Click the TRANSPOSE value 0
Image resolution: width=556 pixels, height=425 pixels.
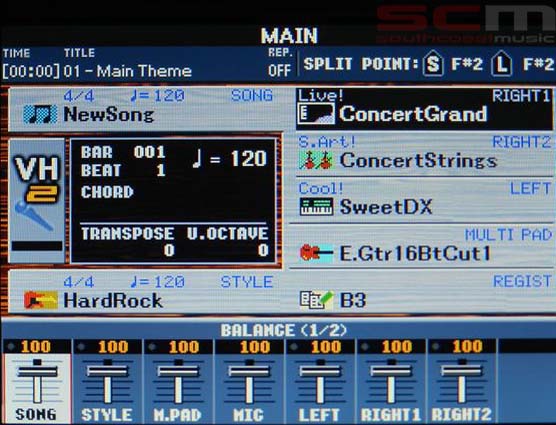click(x=169, y=251)
